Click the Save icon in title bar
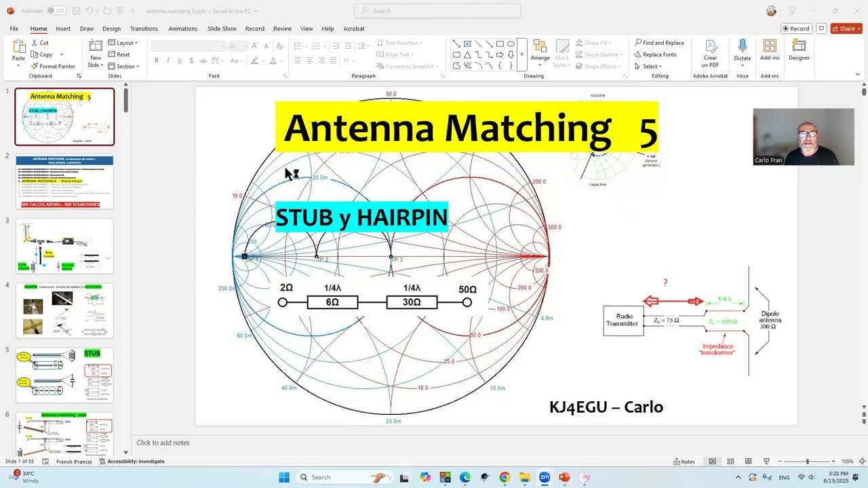868x488 pixels. pos(76,11)
